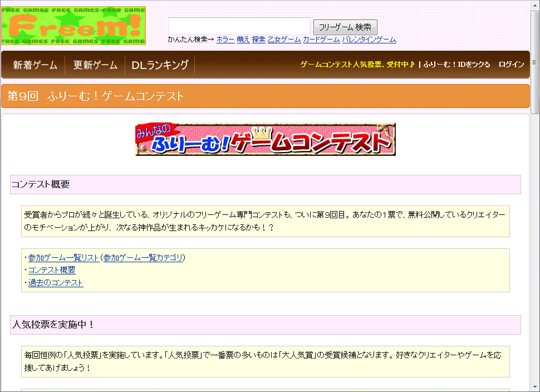Open the 探索 search link
540x392 pixels.
pyautogui.click(x=259, y=40)
